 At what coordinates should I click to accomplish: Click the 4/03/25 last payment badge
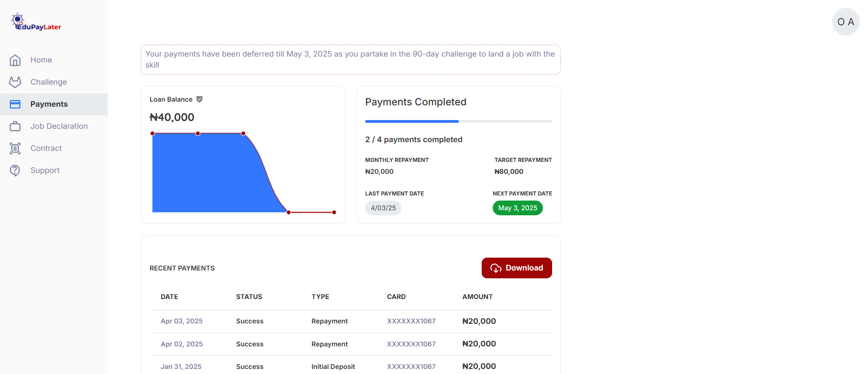coord(383,208)
